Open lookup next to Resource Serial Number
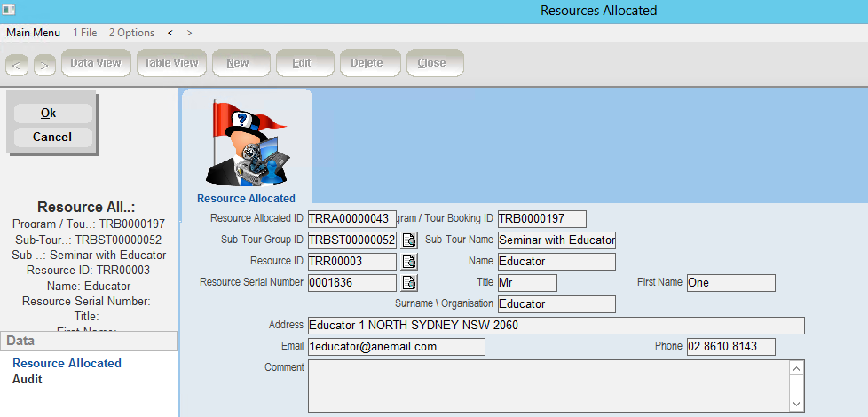 click(409, 283)
